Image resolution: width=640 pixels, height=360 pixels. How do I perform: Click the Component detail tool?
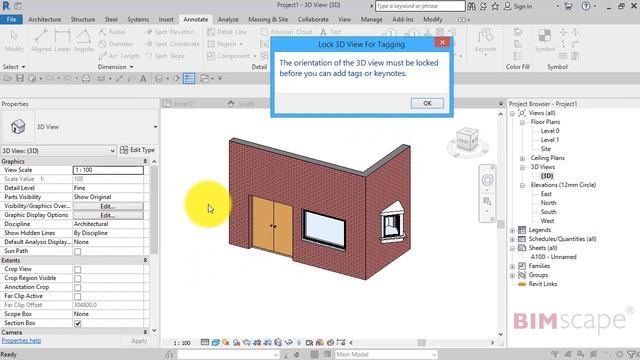231,56
